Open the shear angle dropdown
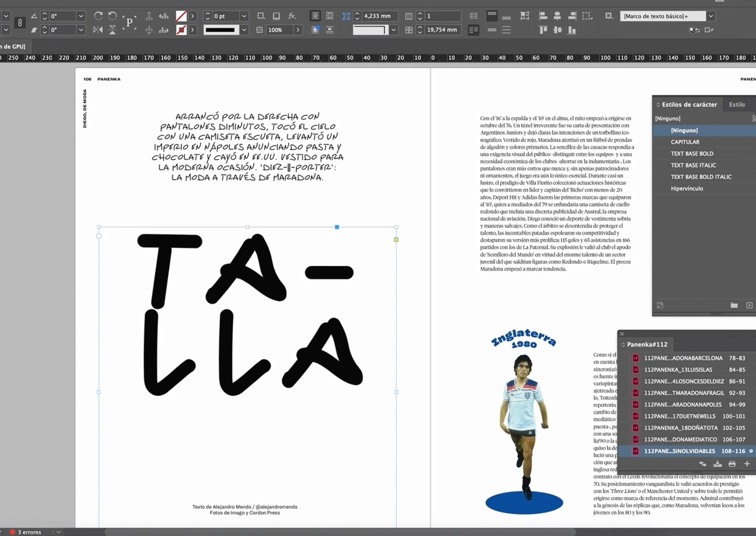The image size is (756, 536). point(81,30)
